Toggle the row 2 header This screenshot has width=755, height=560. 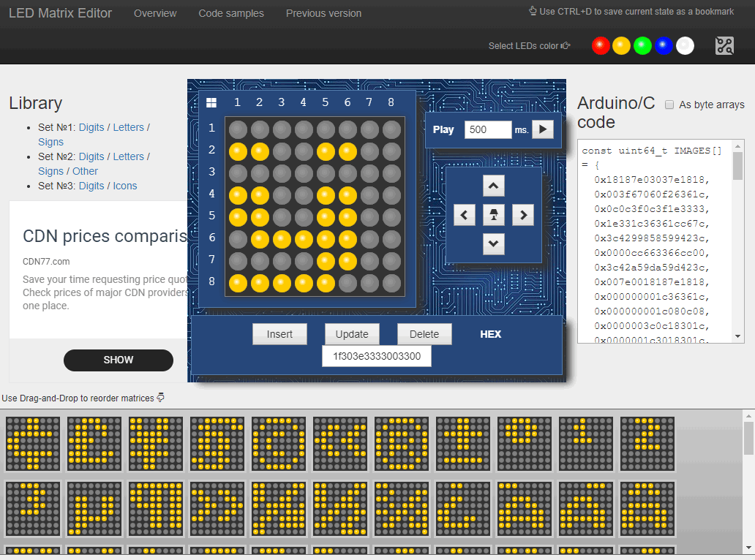coord(212,150)
